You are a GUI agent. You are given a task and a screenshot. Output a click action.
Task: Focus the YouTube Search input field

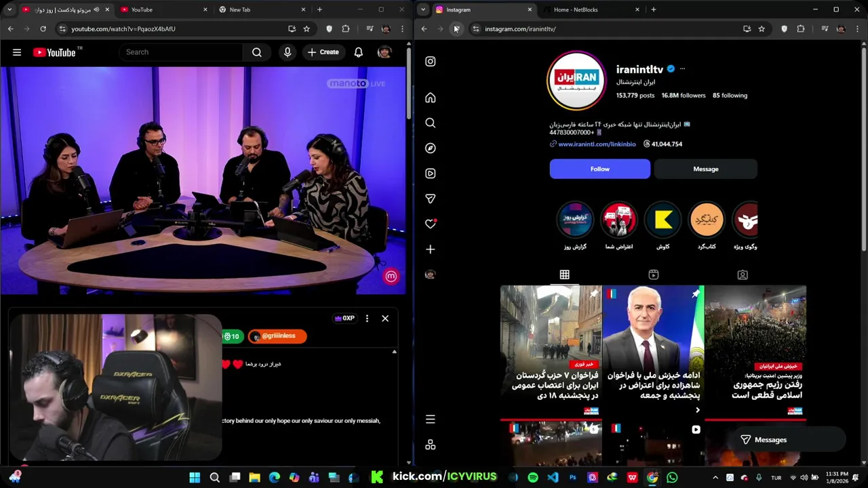(x=180, y=52)
